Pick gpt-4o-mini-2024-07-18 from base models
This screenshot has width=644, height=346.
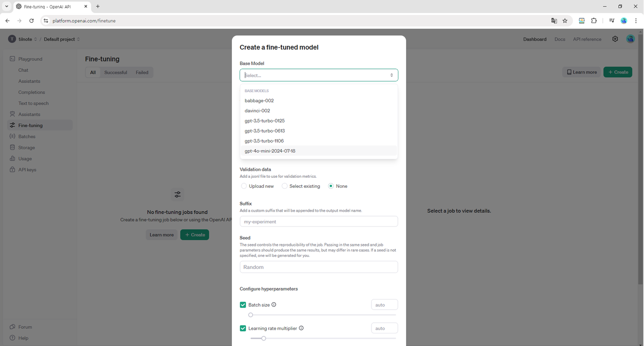coord(270,151)
